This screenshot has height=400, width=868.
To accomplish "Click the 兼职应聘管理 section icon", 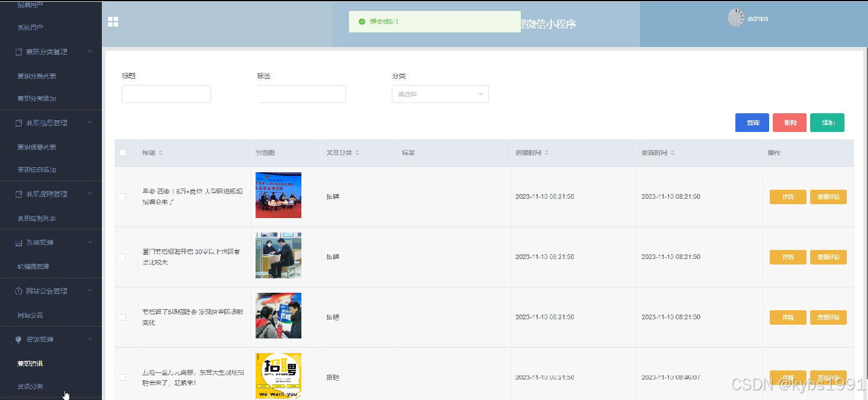I will tap(19, 194).
